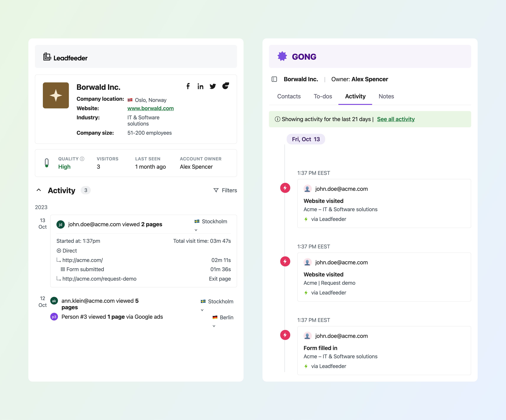Click the Filters funnel icon
Screen dimensions: 506x420
tap(216, 190)
